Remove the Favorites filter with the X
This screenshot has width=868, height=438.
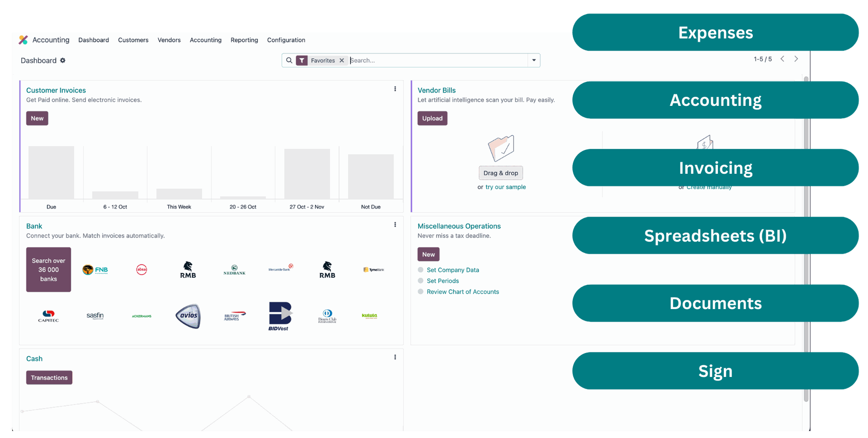tap(342, 60)
